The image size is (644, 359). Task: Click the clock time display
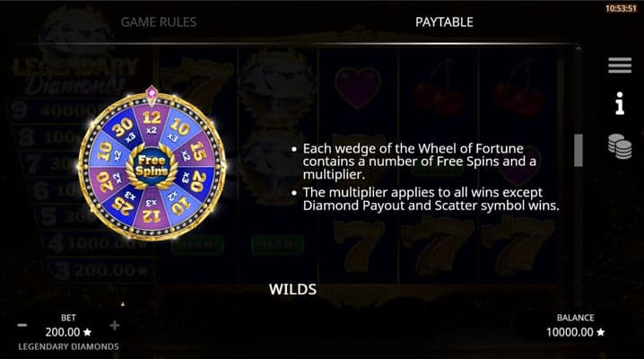coord(621,8)
